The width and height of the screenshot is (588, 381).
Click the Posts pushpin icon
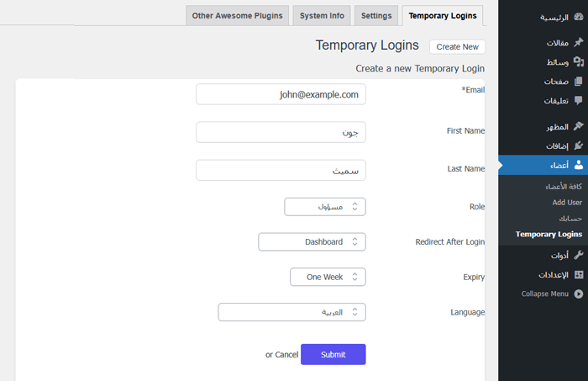578,43
